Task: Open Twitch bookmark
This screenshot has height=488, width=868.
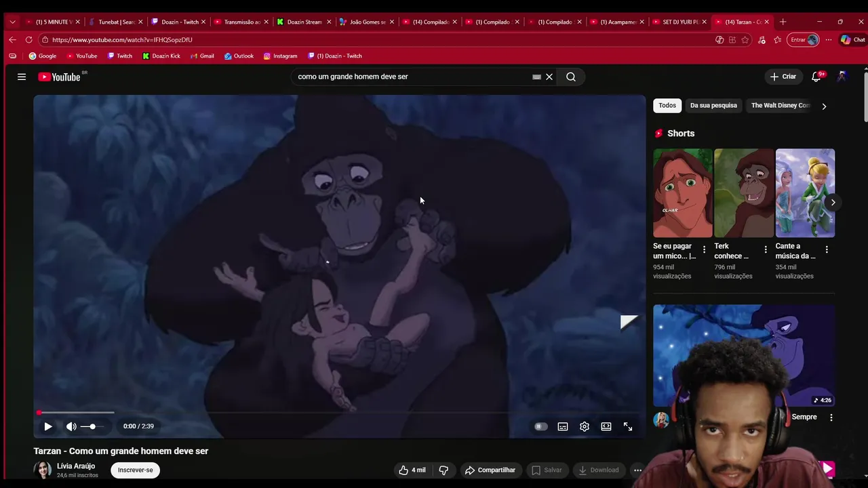Action: (119, 56)
